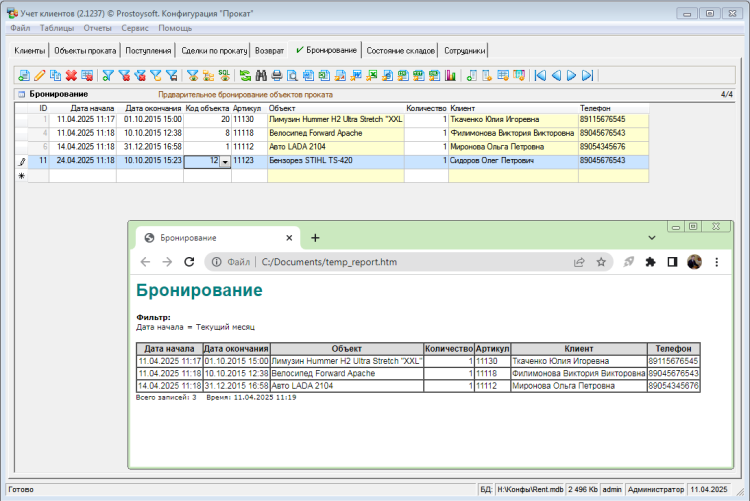The height and width of the screenshot is (501, 750).
Task: Open the Отчеты menu
Action: [97, 28]
